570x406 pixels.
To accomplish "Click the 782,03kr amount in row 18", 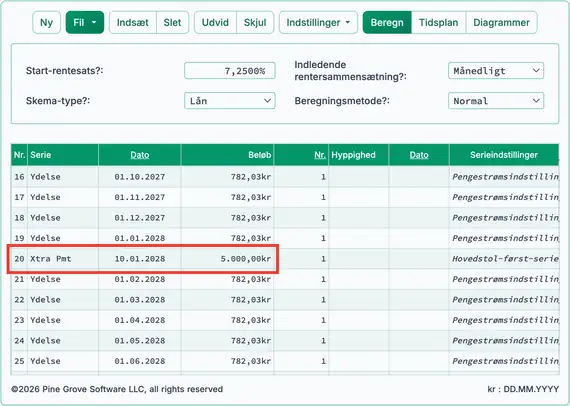I will [228, 218].
